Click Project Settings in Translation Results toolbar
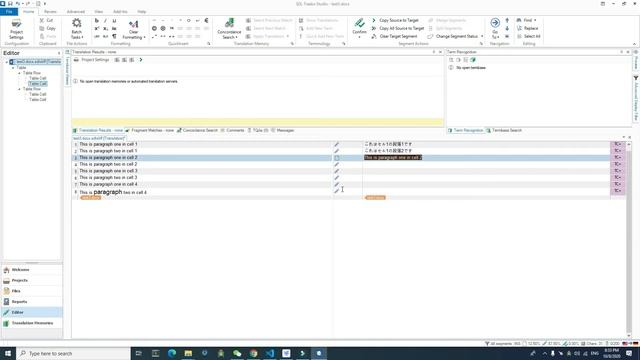Viewport: 640px width, 360px height. tap(92, 60)
